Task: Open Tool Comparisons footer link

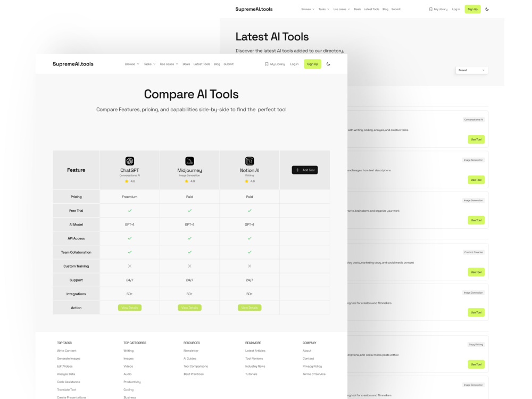Action: pyautogui.click(x=196, y=367)
